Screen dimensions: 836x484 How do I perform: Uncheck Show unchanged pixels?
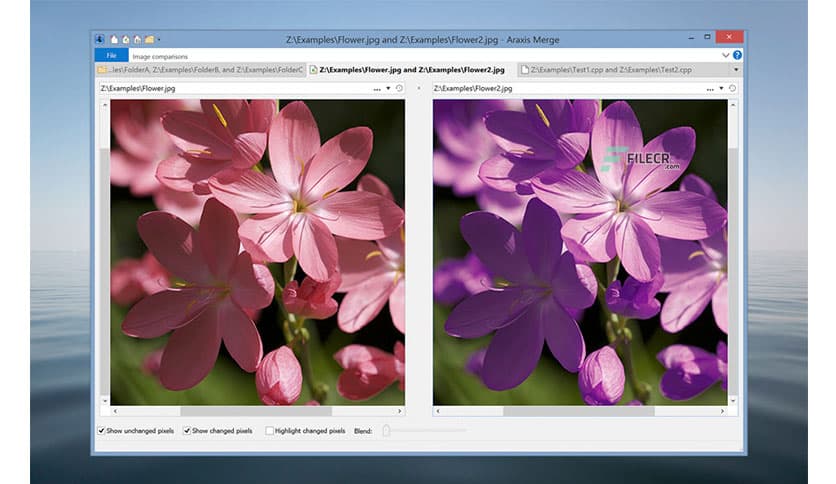coord(102,431)
